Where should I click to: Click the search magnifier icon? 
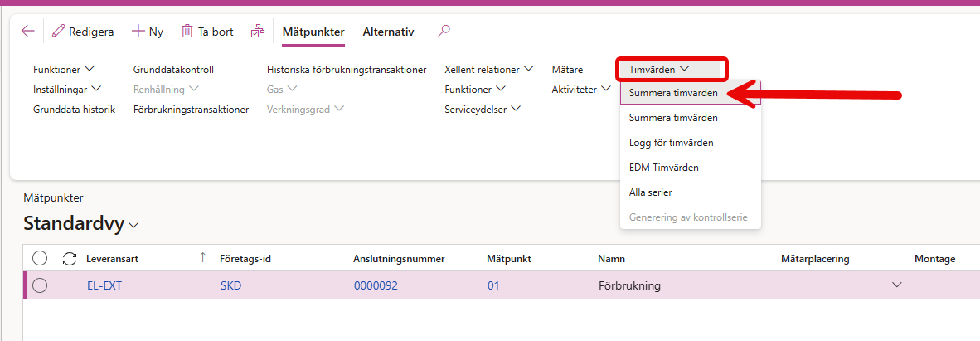coord(444,32)
